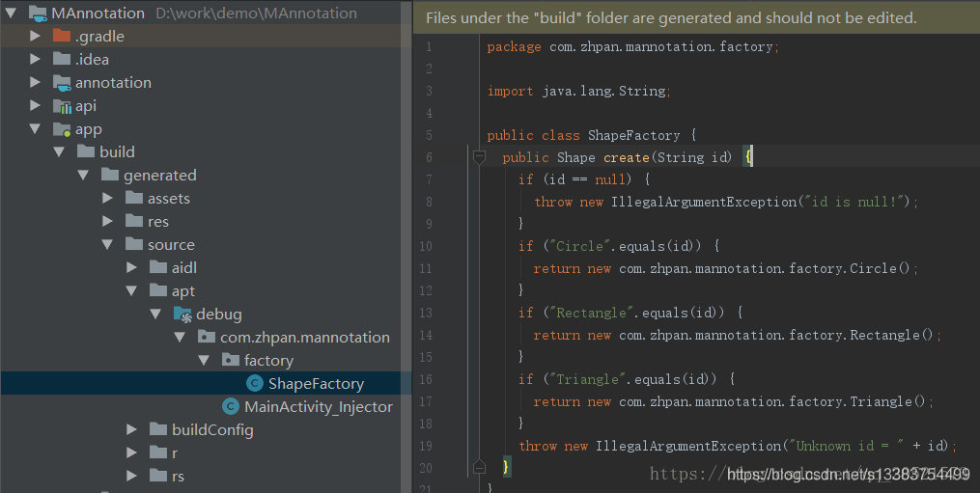Click the res folder icon
Viewport: 980px width, 493px height.
click(x=134, y=221)
